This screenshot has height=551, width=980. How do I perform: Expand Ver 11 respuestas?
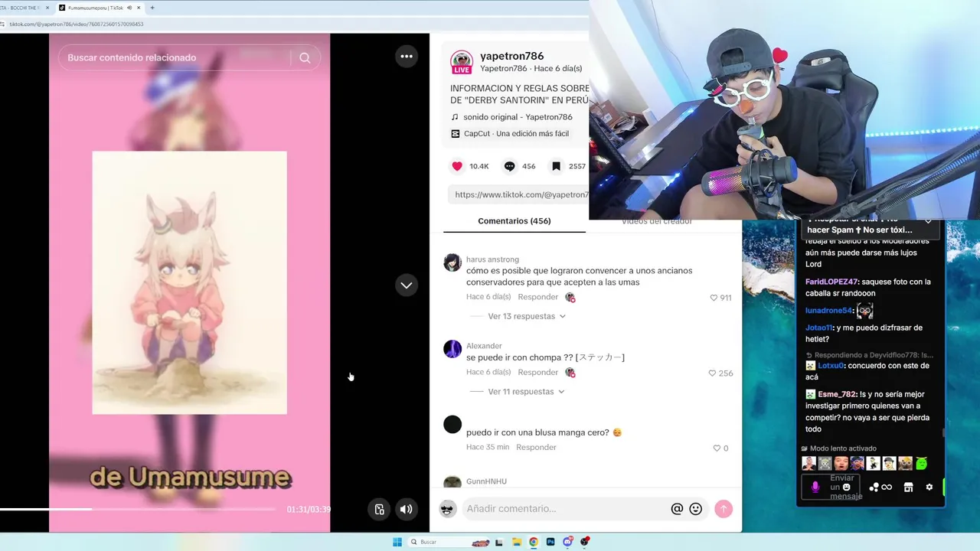[526, 392]
